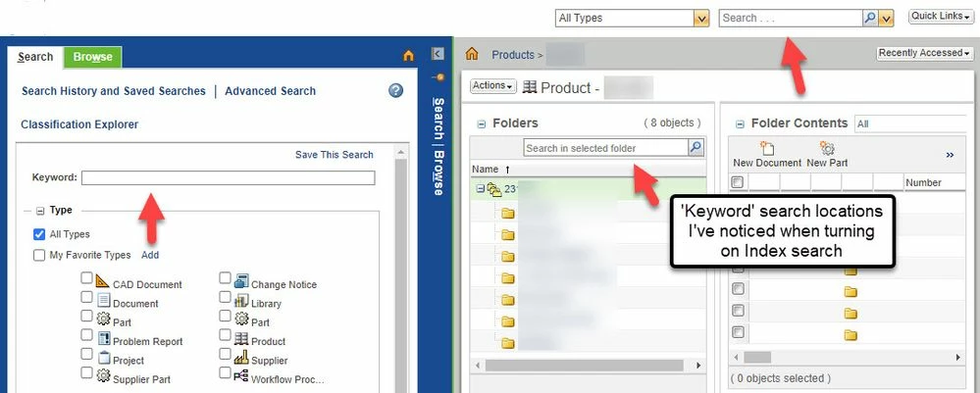Collapse the Folder Contents pane
This screenshot has height=393, width=980.
(740, 123)
